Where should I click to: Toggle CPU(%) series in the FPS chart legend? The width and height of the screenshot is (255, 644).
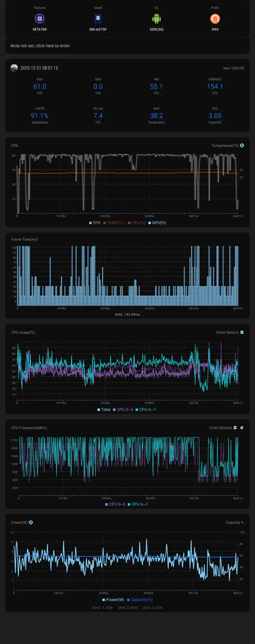pyautogui.click(x=137, y=223)
